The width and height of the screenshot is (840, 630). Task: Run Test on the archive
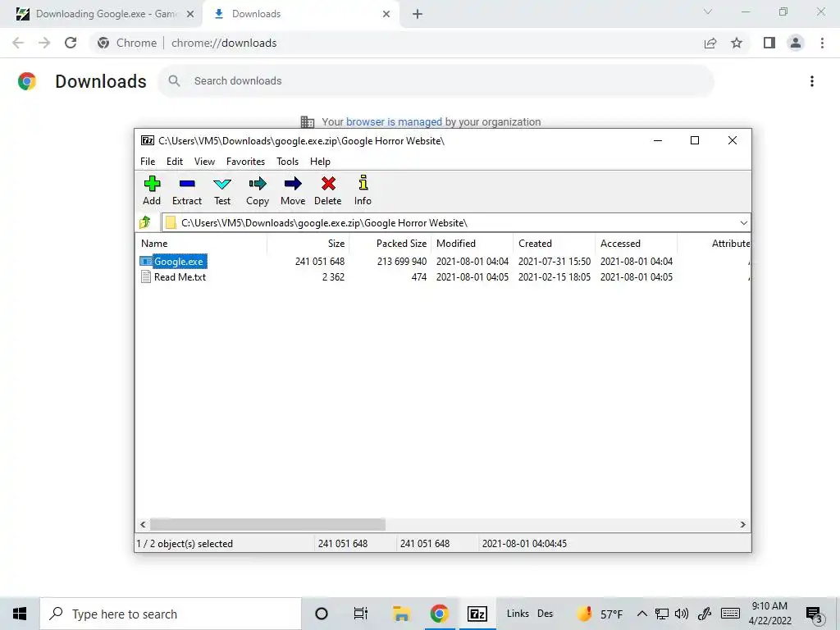(222, 185)
